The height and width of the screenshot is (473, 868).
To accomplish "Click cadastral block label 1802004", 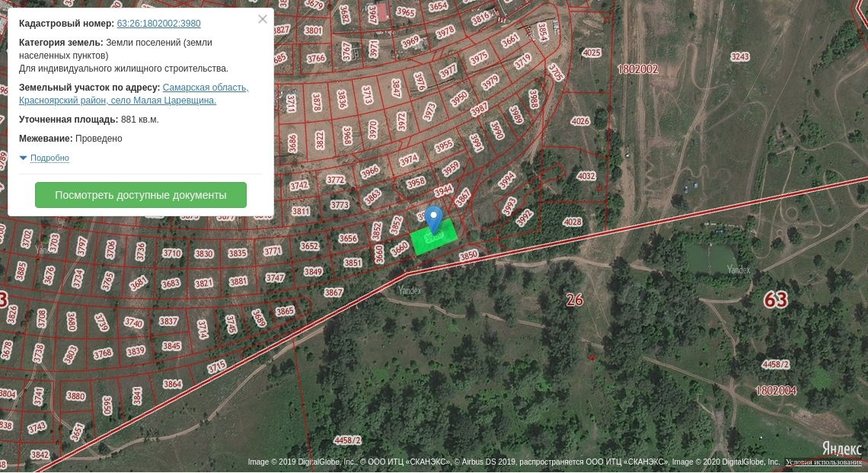I will [x=776, y=391].
